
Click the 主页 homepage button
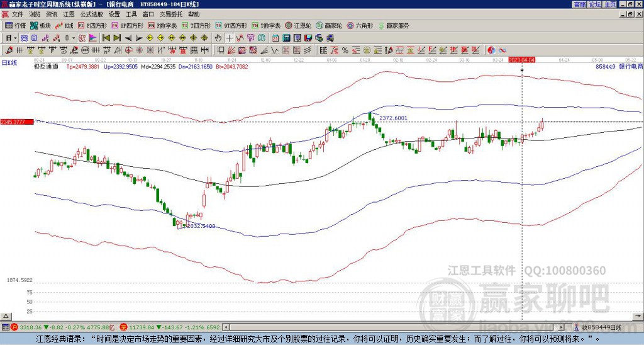(x=610, y=4)
